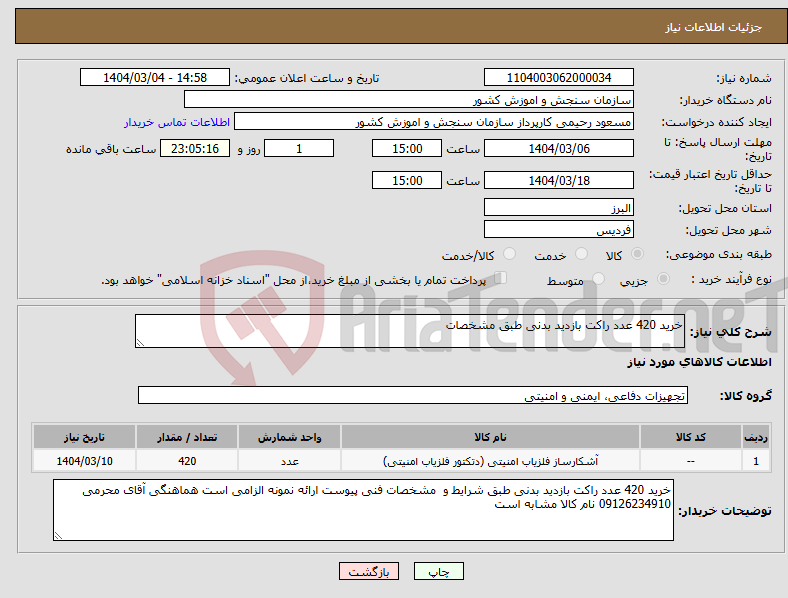Open the اطلاعات تماس خریدار link

(x=177, y=122)
